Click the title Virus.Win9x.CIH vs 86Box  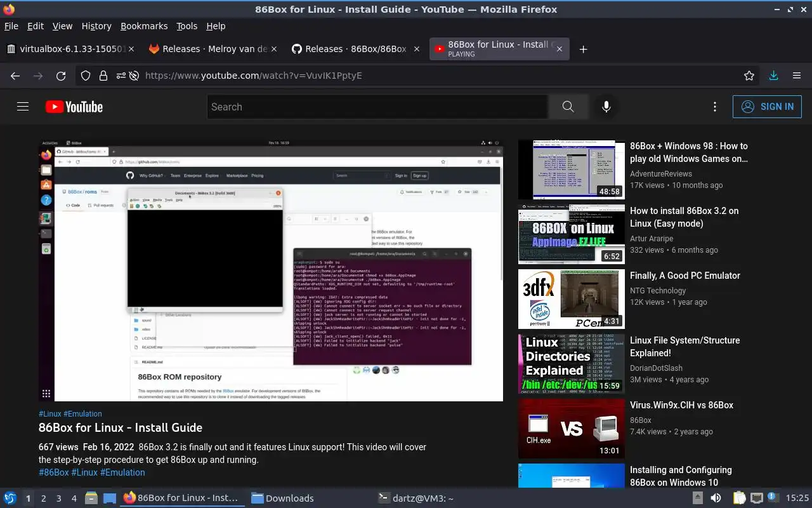tap(681, 405)
